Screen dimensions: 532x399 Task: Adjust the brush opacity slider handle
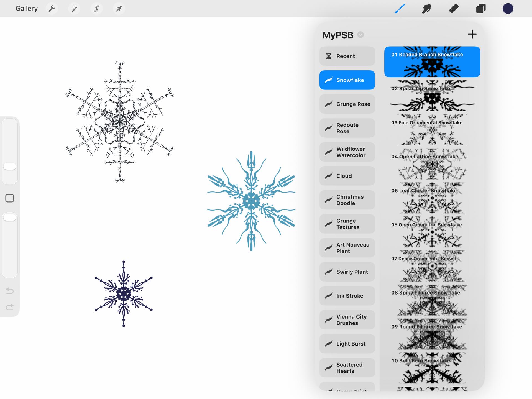[x=10, y=217]
